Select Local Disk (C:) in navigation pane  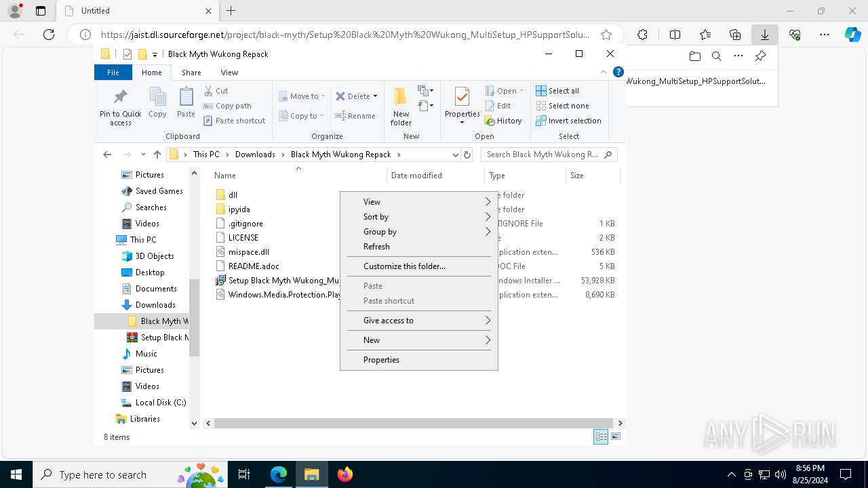point(160,403)
